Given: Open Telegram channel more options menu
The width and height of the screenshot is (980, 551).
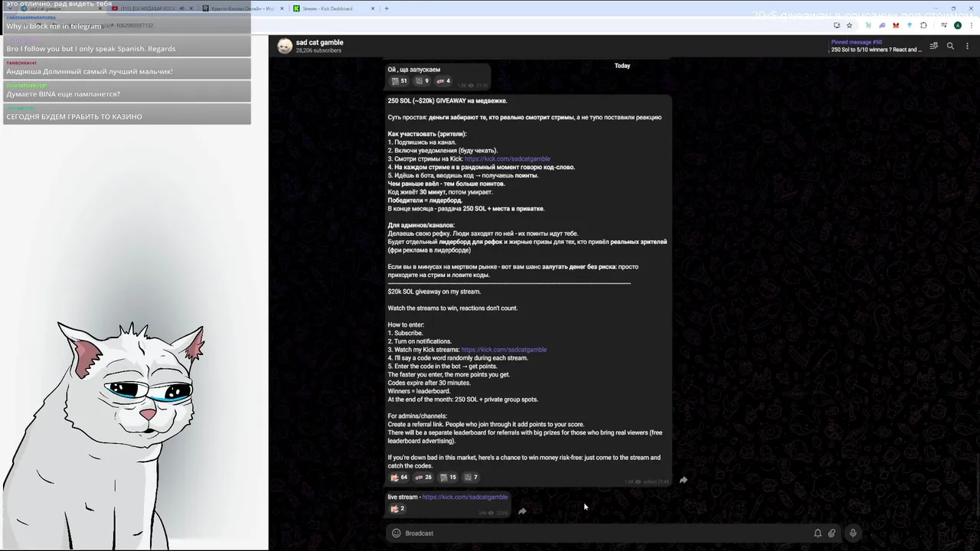Looking at the screenshot, I should (x=968, y=46).
